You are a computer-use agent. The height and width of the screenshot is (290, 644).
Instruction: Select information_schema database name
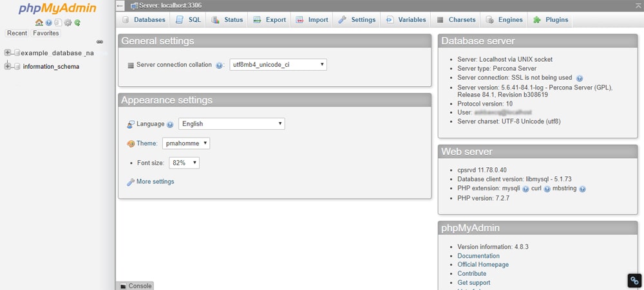pyautogui.click(x=51, y=66)
